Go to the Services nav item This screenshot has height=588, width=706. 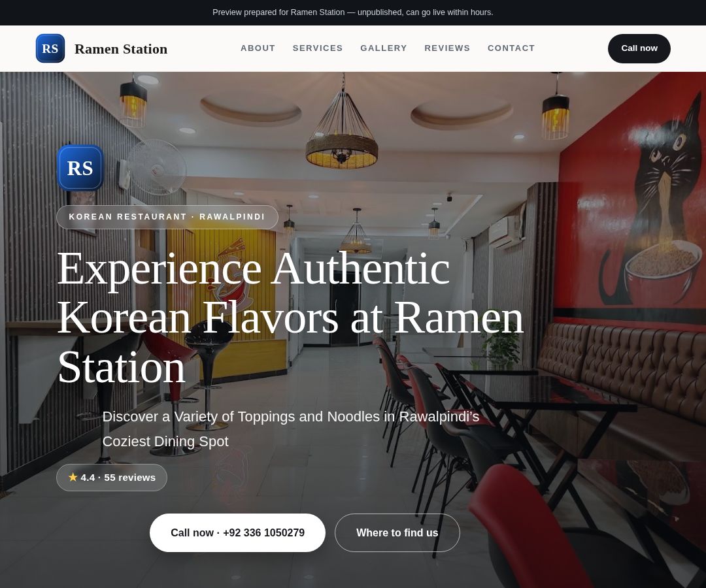[x=318, y=48]
